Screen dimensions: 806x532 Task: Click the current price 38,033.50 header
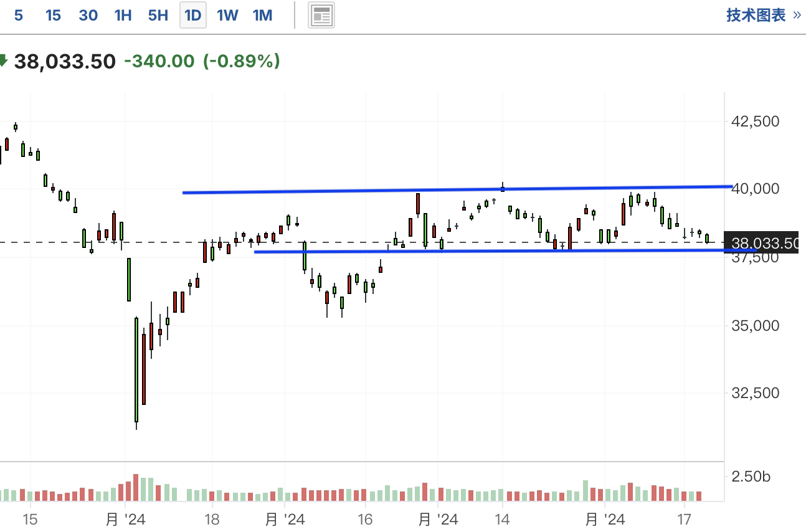pyautogui.click(x=65, y=62)
